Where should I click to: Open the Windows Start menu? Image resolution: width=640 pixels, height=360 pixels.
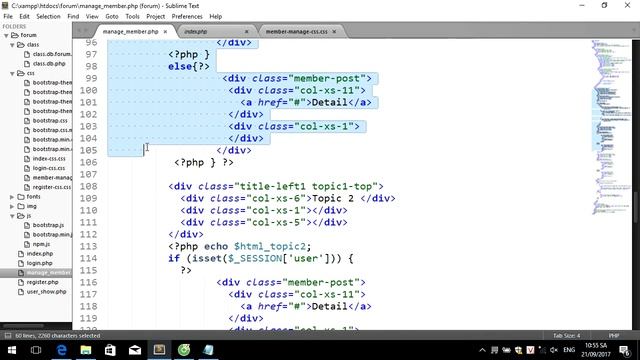[x=12, y=350]
